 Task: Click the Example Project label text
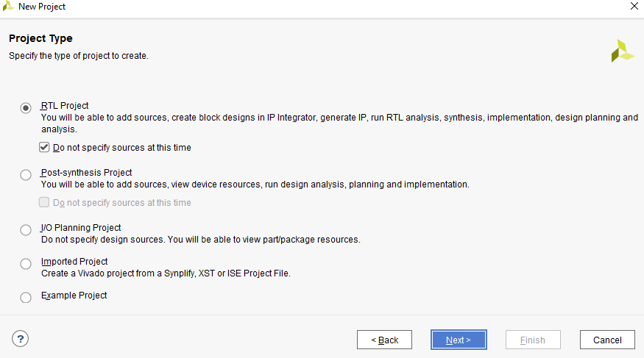pyautogui.click(x=74, y=296)
